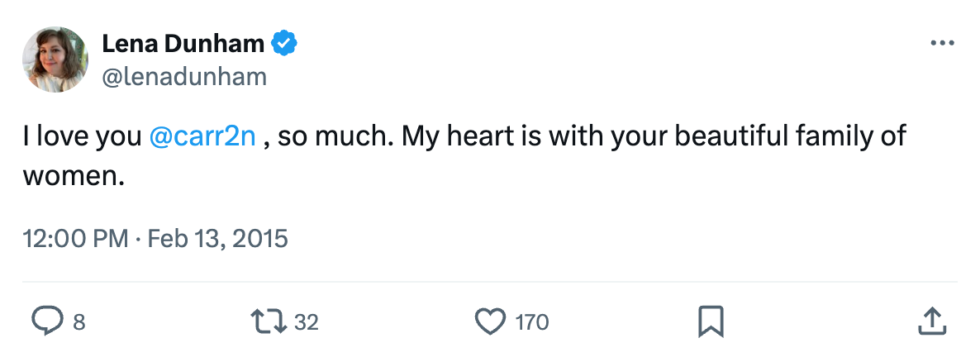Click the blue verified badge
Image resolution: width=980 pixels, height=357 pixels.
click(285, 44)
